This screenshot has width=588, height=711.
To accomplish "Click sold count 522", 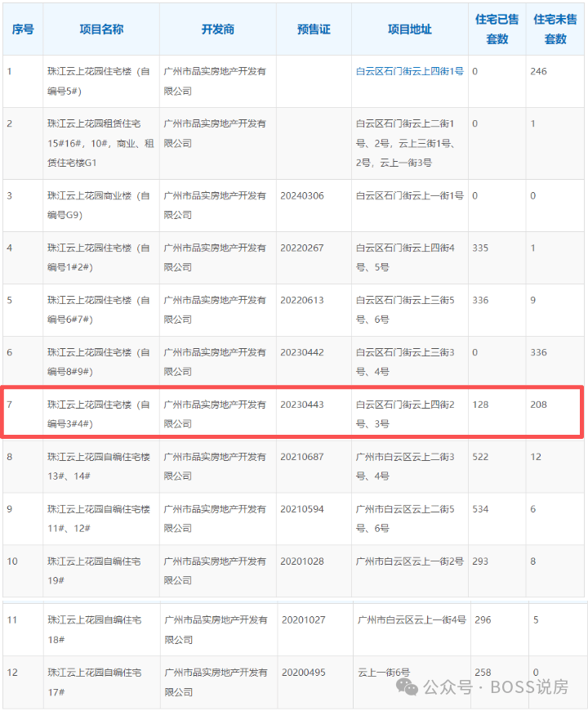I will click(x=480, y=457).
